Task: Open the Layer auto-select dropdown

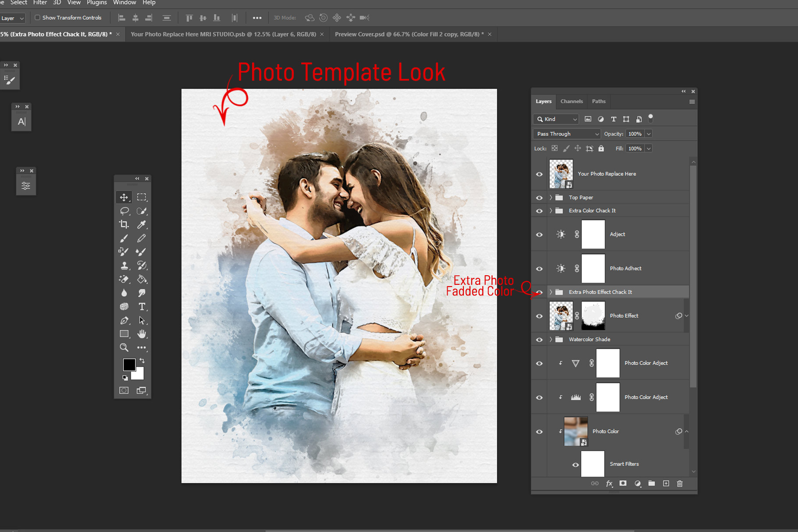Action: click(12, 18)
